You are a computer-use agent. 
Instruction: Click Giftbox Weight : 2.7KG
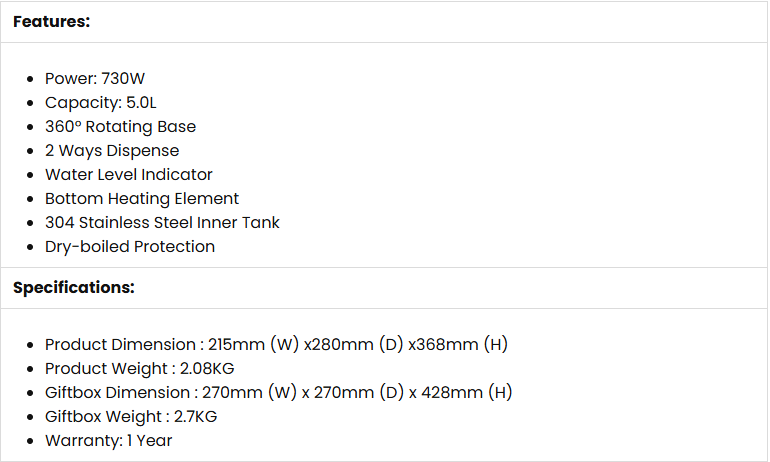coord(131,416)
